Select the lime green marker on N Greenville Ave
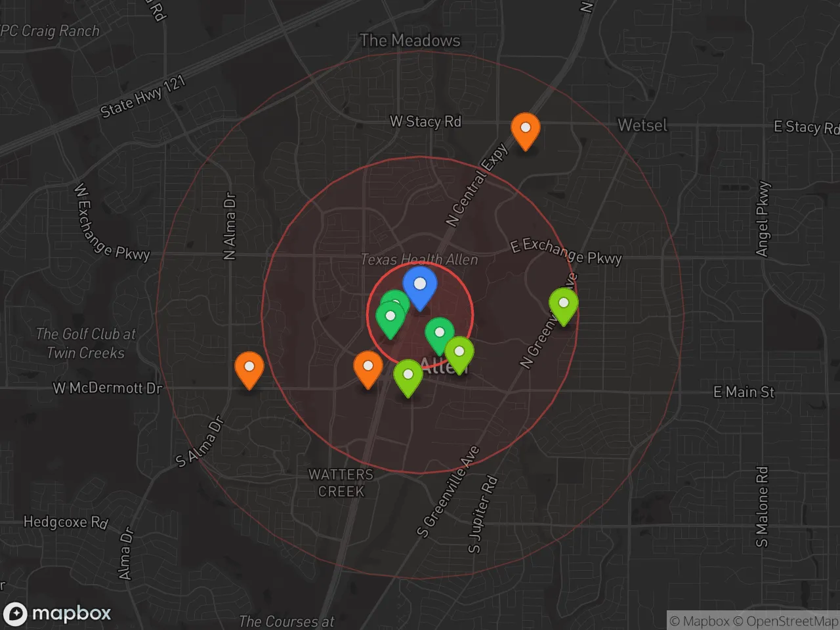The width and height of the screenshot is (840, 630). point(563,304)
